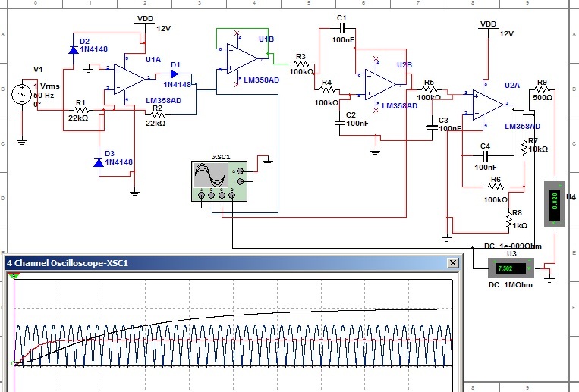Image resolution: width=579 pixels, height=392 pixels.
Task: Click the U4 ammeter showing 0.020
Action: [554, 204]
